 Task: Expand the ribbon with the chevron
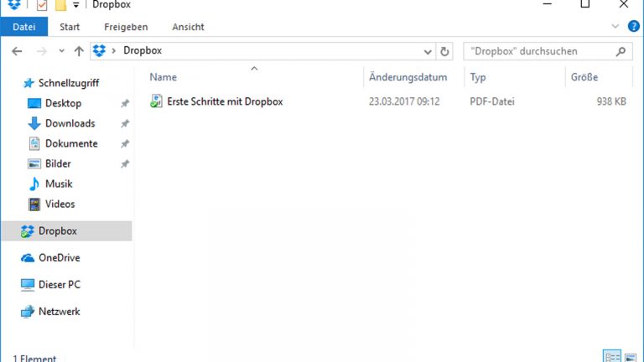click(x=616, y=27)
